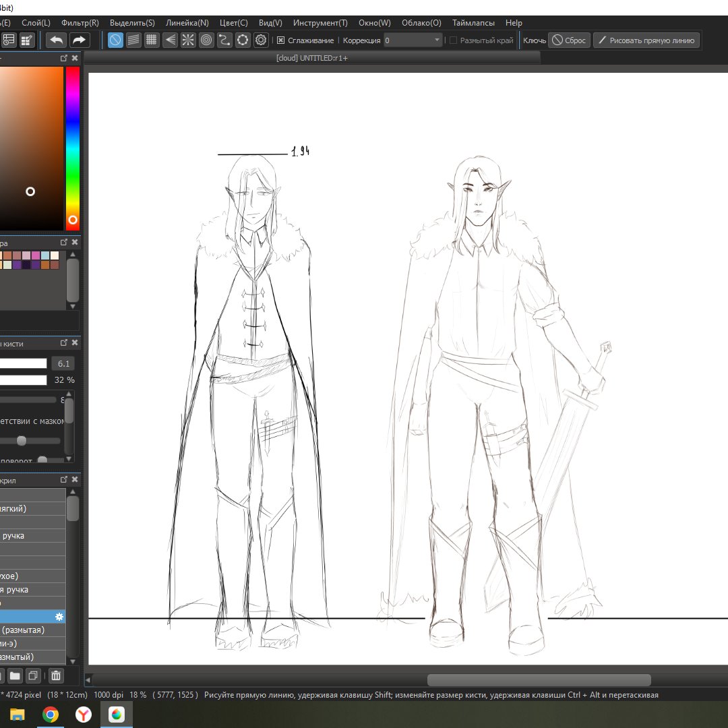Click the Undo arrow in the toolbar
The width and height of the screenshot is (728, 728).
(x=56, y=40)
